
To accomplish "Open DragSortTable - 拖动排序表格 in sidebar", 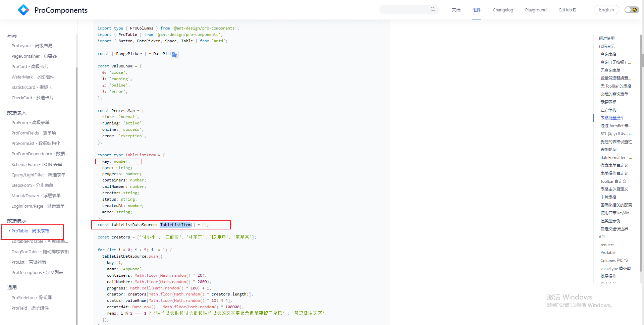I will pos(40,252).
